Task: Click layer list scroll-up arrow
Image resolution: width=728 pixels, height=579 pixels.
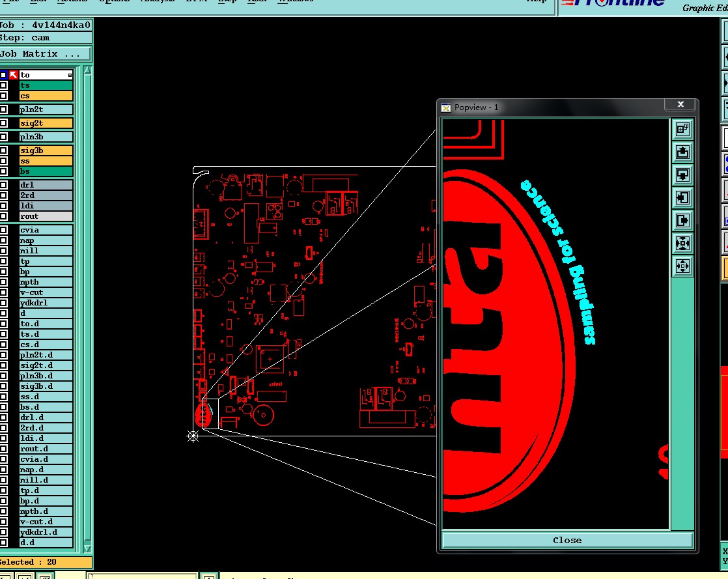Action: [87, 71]
